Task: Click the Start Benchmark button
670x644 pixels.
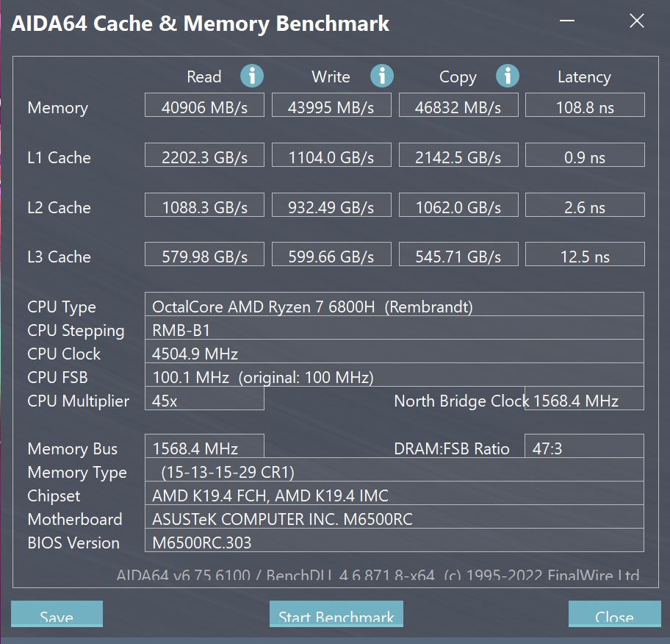Action: 336,614
